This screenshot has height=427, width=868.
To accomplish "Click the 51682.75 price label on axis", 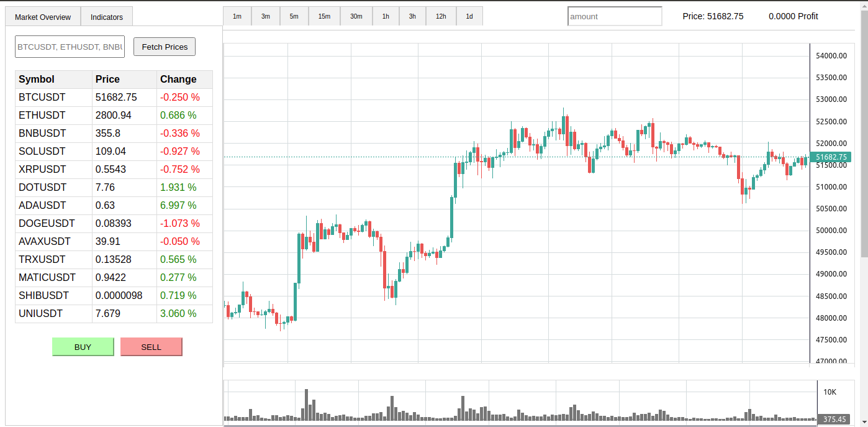I will click(831, 157).
